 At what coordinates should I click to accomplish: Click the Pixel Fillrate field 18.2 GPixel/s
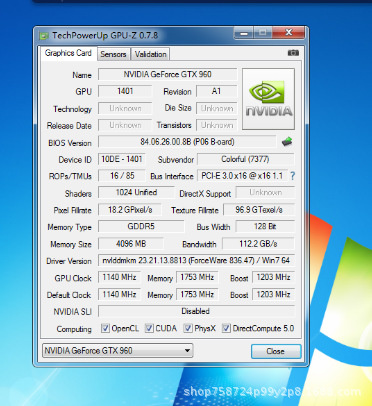click(130, 210)
